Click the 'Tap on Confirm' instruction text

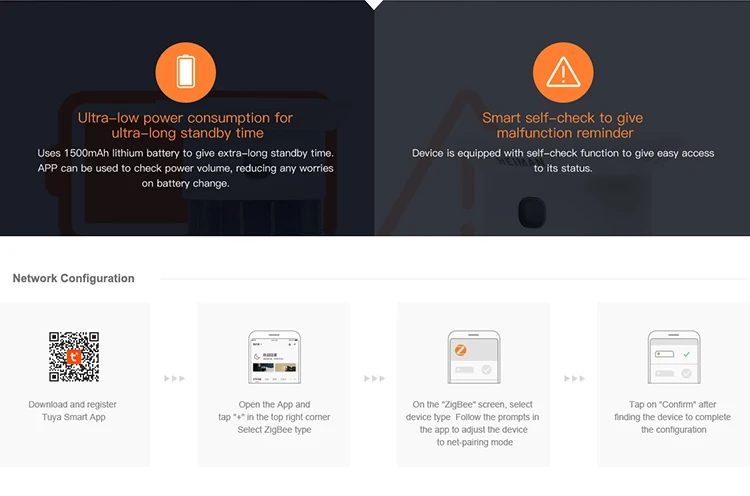click(673, 417)
